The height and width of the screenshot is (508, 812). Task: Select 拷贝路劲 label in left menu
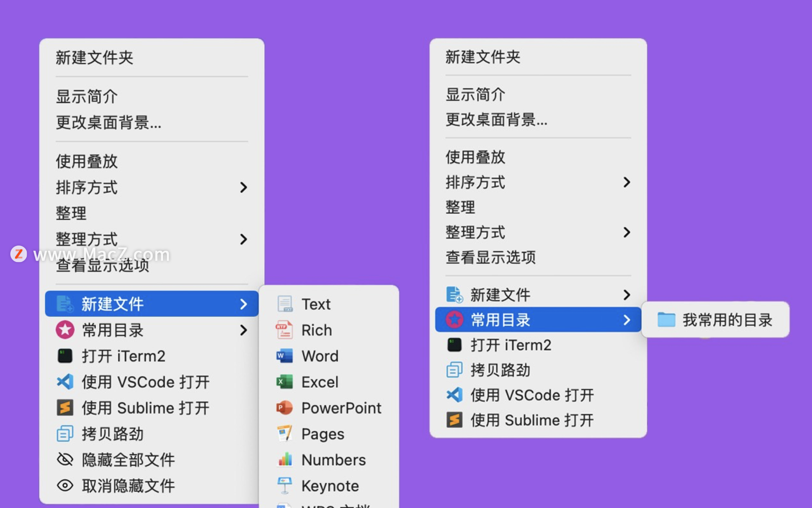(x=113, y=433)
